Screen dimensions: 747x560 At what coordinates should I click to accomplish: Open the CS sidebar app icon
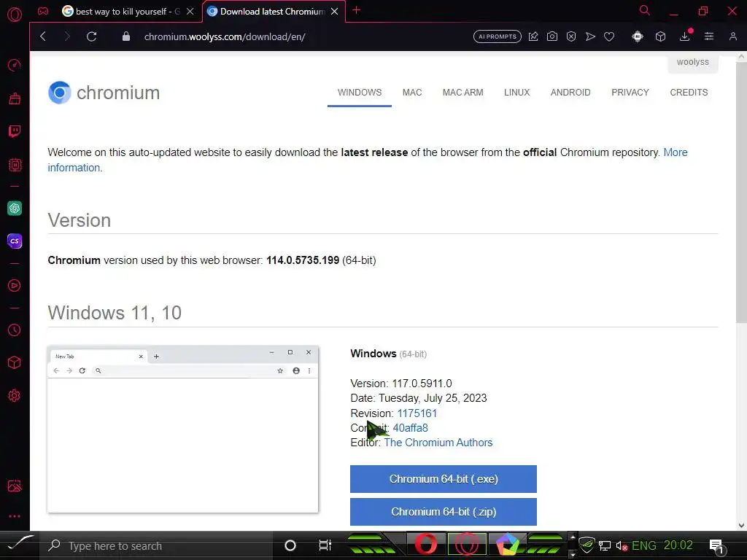point(15,241)
